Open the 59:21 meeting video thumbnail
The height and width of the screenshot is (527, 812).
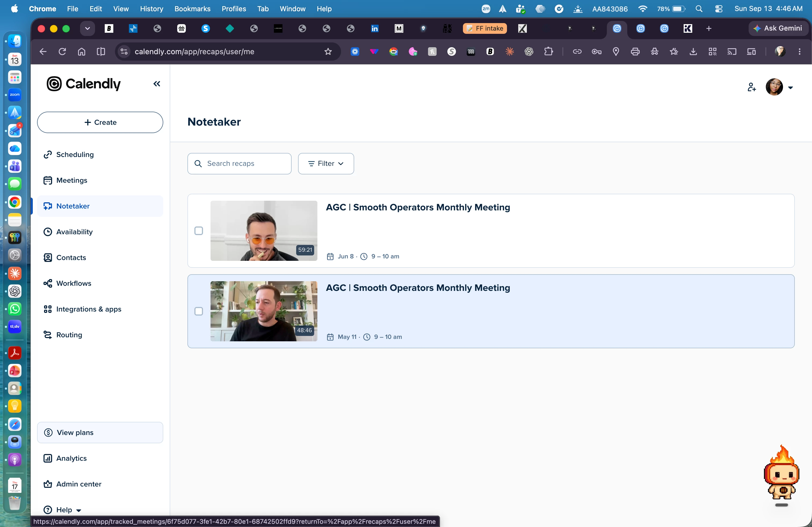pos(264,231)
